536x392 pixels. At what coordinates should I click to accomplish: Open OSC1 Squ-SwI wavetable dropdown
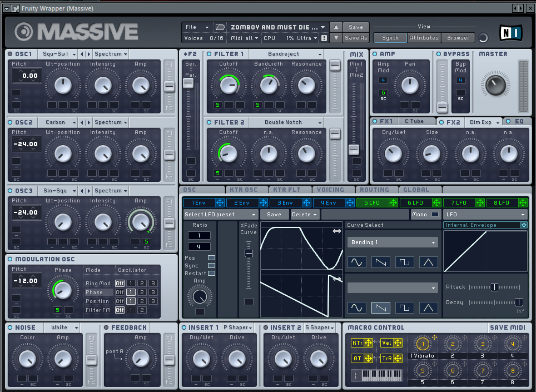(59, 54)
